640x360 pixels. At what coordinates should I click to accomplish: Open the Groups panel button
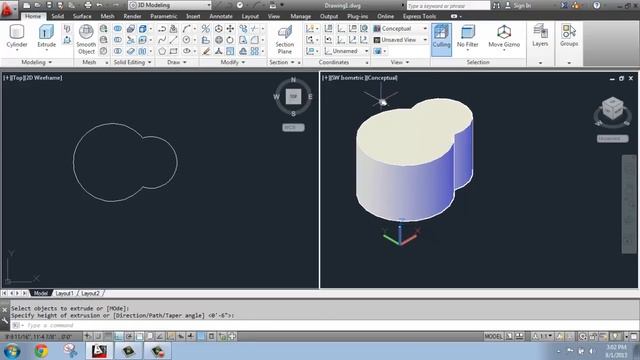point(569,35)
